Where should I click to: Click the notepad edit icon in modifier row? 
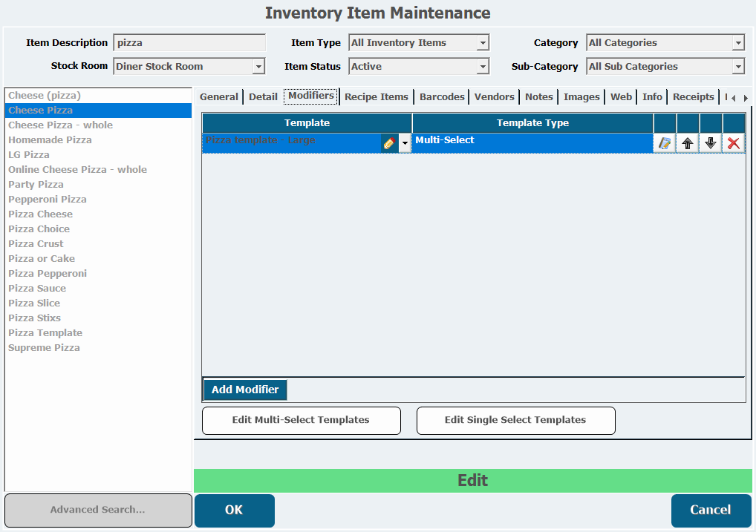click(665, 143)
